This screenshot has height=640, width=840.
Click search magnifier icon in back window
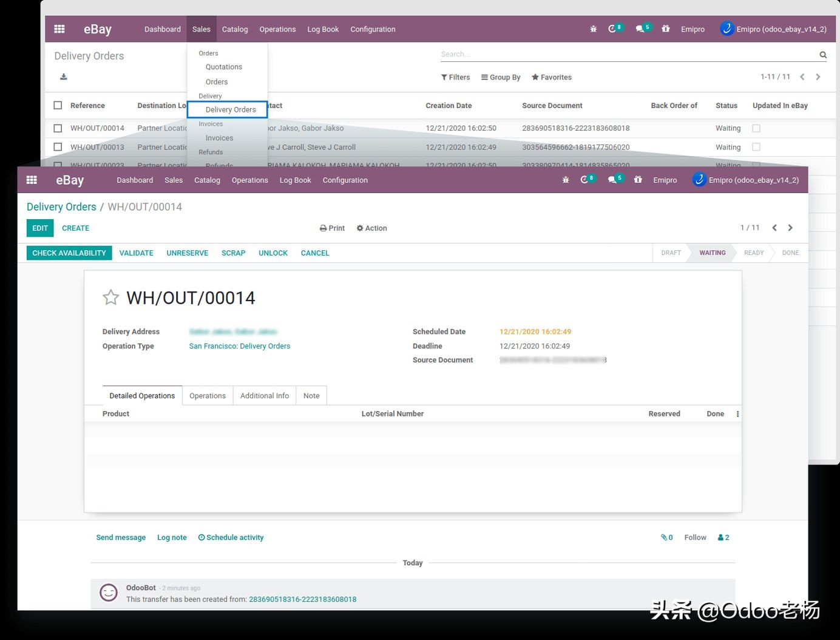click(x=823, y=55)
